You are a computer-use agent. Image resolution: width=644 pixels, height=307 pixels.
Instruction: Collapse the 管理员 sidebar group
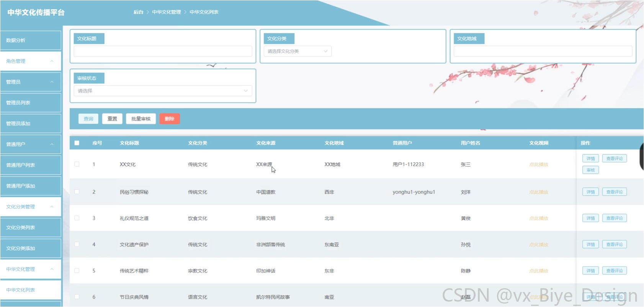31,82
